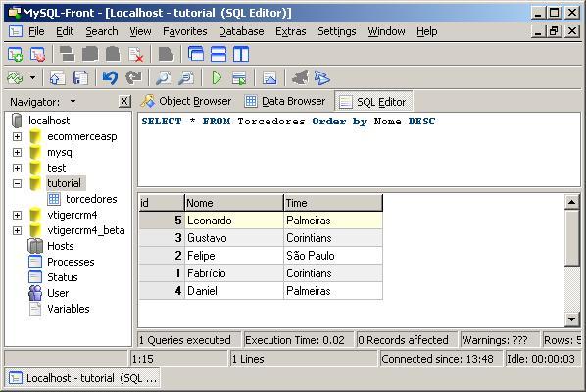Sort by the id column header
The image size is (586, 392).
point(162,203)
